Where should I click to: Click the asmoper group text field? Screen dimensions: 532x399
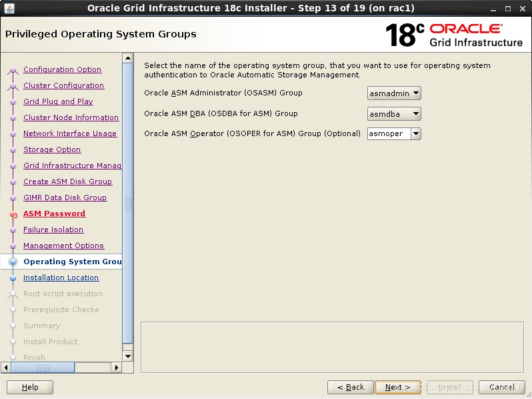click(389, 134)
